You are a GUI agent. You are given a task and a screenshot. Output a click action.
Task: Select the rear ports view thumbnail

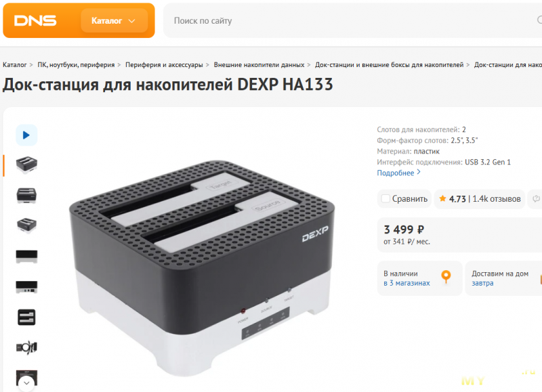click(26, 286)
